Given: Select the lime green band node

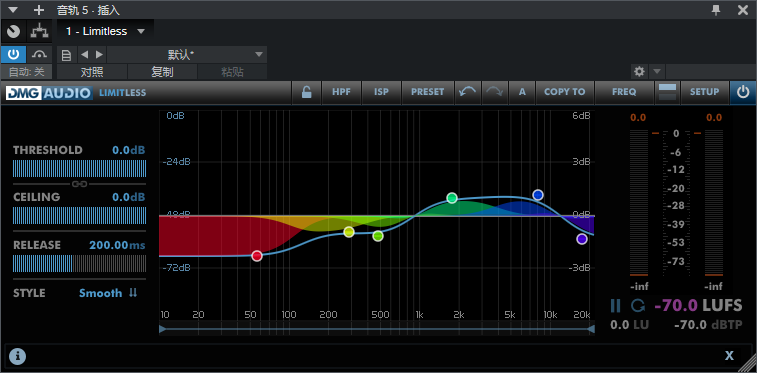Looking at the screenshot, I should [x=378, y=236].
